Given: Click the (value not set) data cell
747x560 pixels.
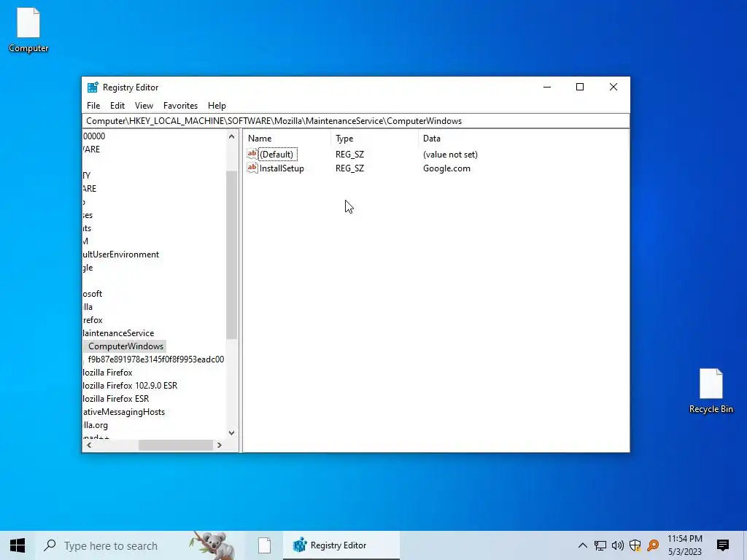Looking at the screenshot, I should click(450, 155).
